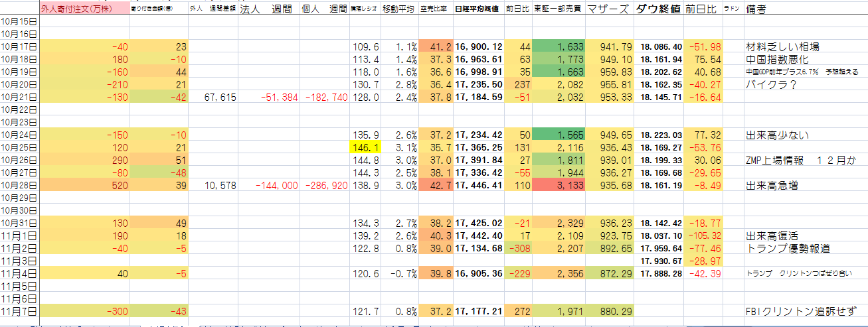Image resolution: width=868 pixels, height=327 pixels.
Task: Click the 520 foreign order cell
Action: [x=74, y=186]
